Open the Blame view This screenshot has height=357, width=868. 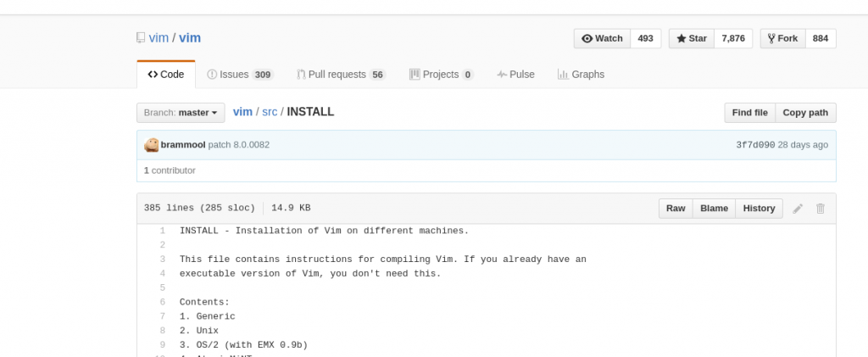[714, 209]
